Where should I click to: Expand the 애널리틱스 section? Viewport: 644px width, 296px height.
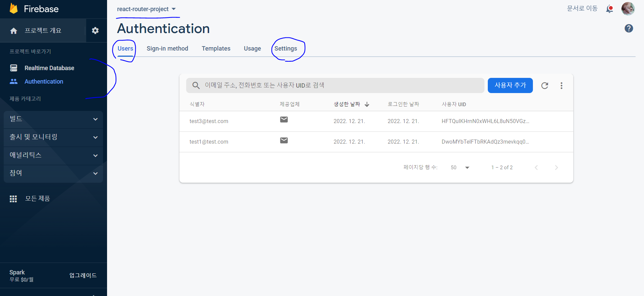53,156
